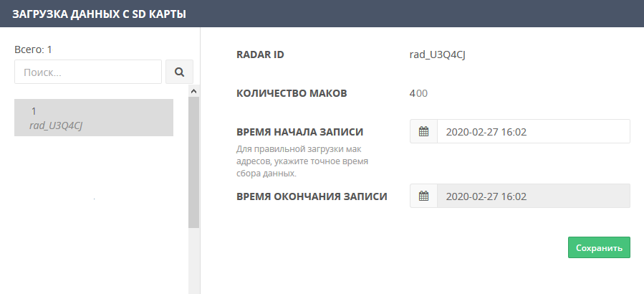Open calendar icon for recording end time

[423, 196]
